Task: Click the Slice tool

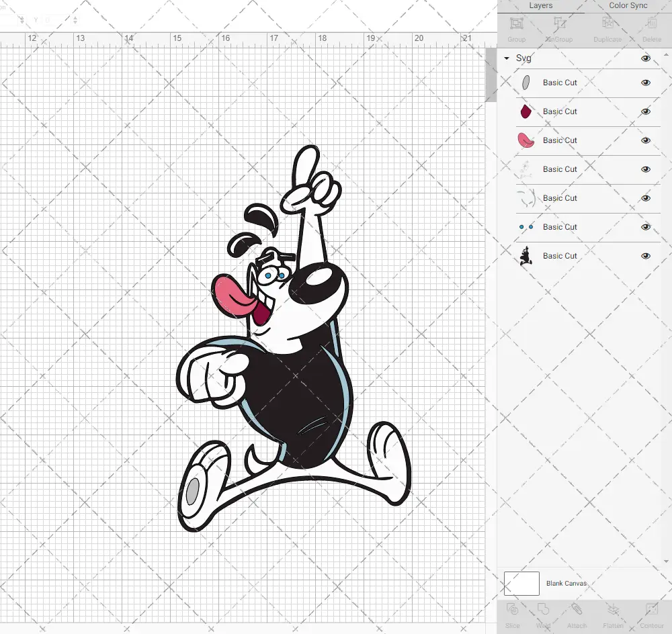Action: click(513, 616)
